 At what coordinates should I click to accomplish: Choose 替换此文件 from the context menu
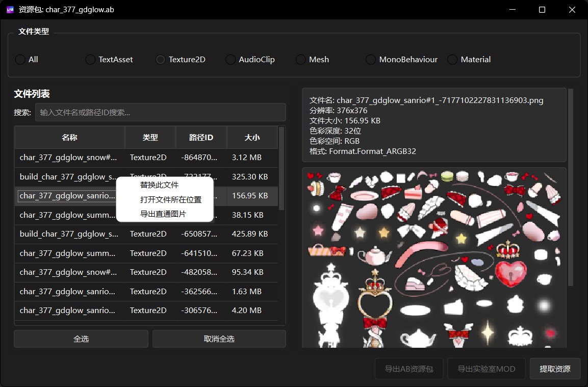pos(159,185)
